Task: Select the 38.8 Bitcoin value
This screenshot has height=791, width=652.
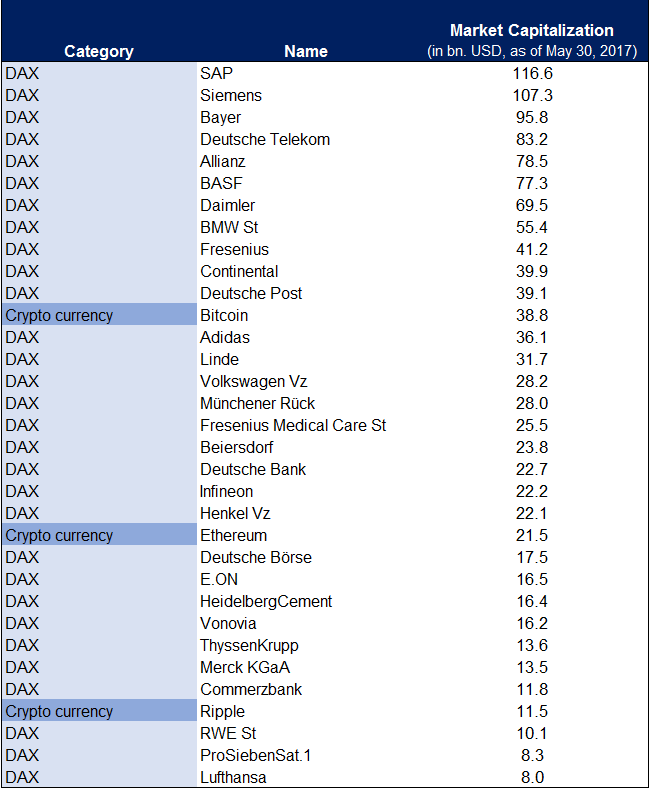Action: click(x=532, y=316)
